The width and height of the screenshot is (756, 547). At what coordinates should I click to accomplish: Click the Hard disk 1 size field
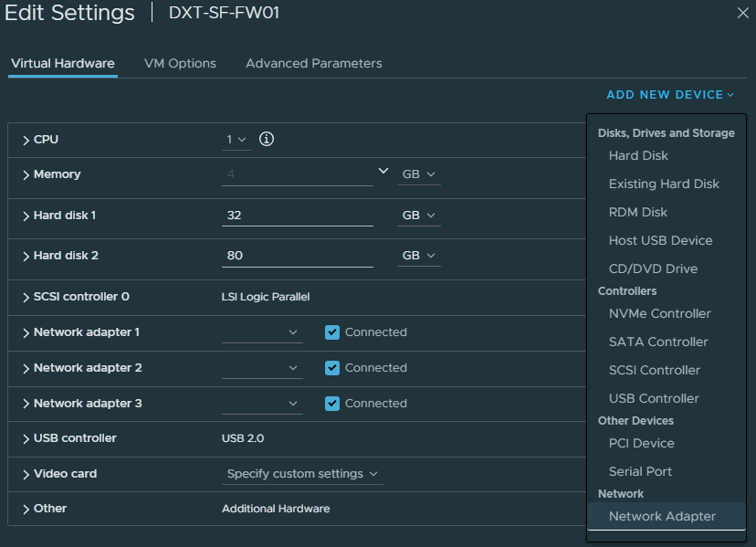point(297,216)
